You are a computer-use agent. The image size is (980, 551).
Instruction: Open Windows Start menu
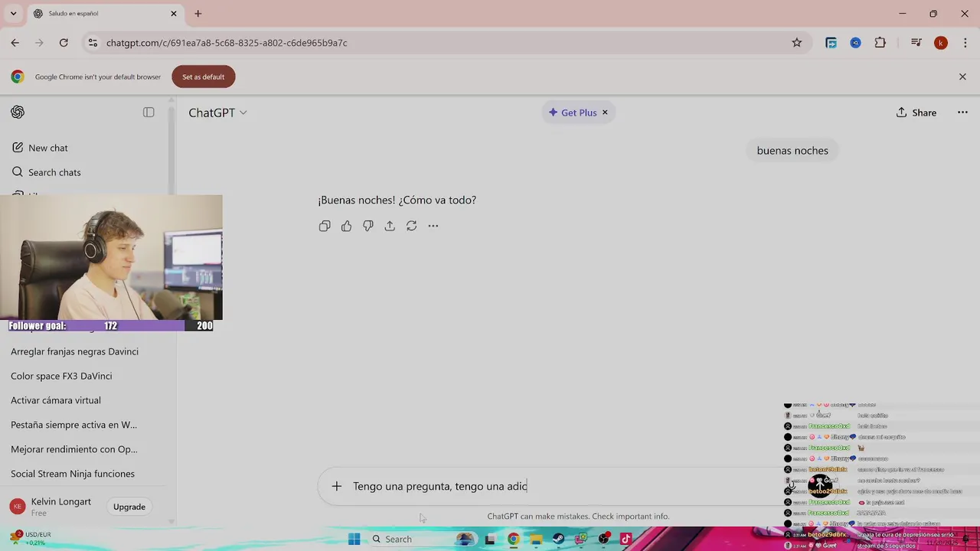coord(354,540)
